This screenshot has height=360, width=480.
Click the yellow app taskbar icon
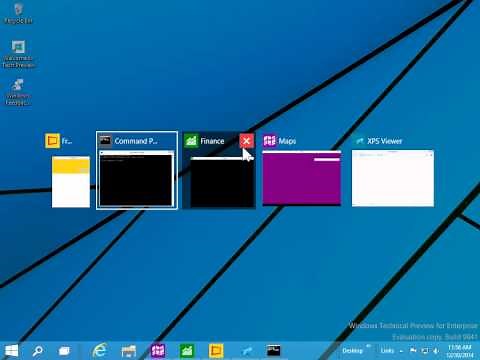point(216,351)
